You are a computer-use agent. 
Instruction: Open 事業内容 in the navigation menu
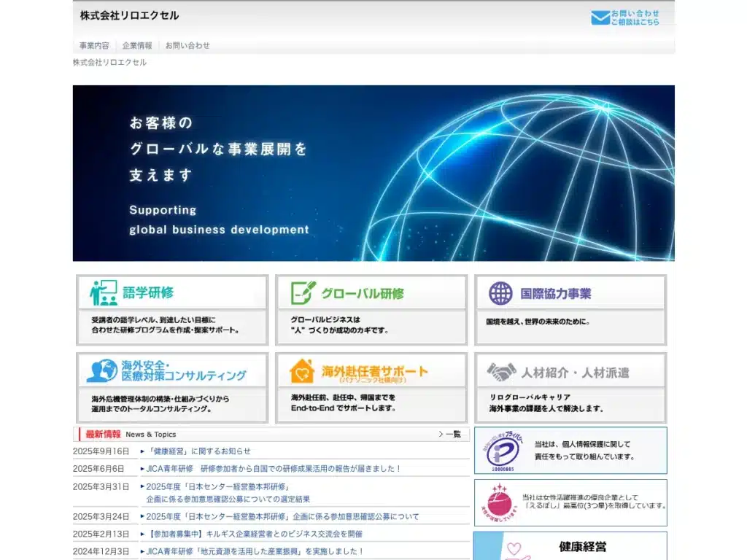pyautogui.click(x=94, y=46)
